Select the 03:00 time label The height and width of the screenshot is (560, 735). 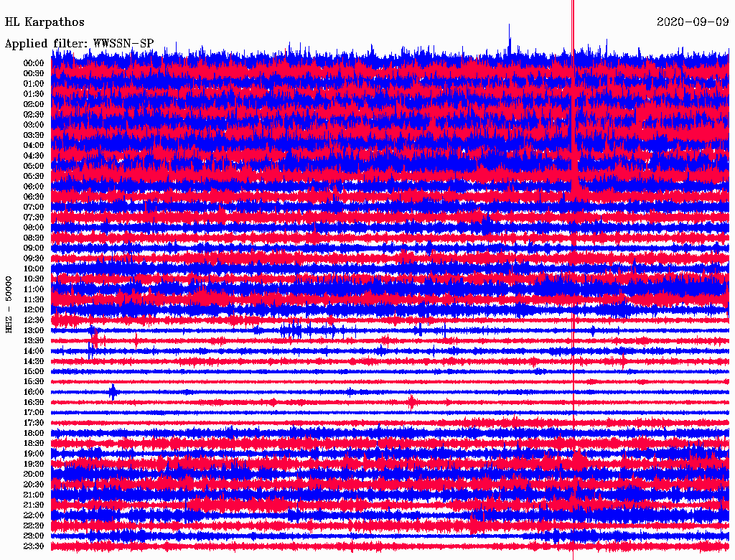(34, 125)
